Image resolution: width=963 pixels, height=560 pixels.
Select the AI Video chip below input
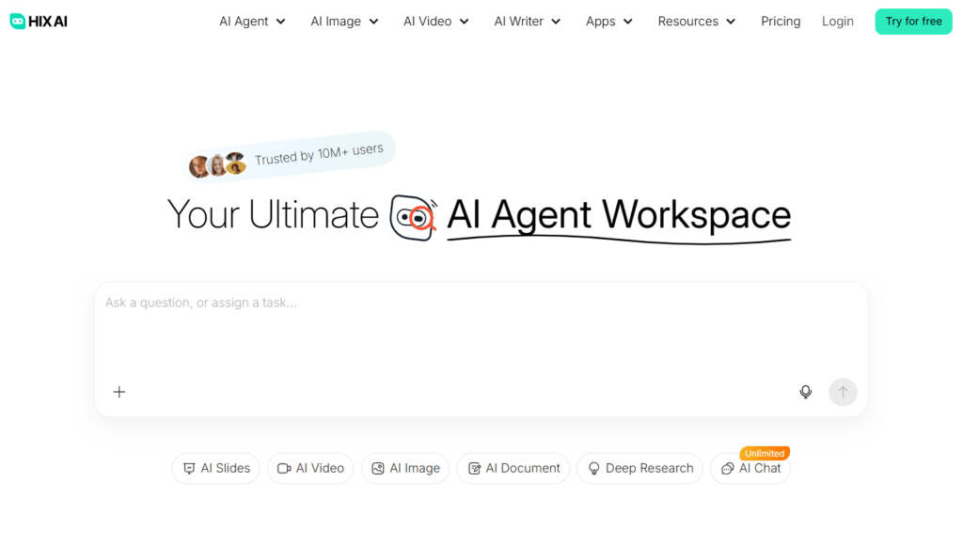[x=310, y=469]
